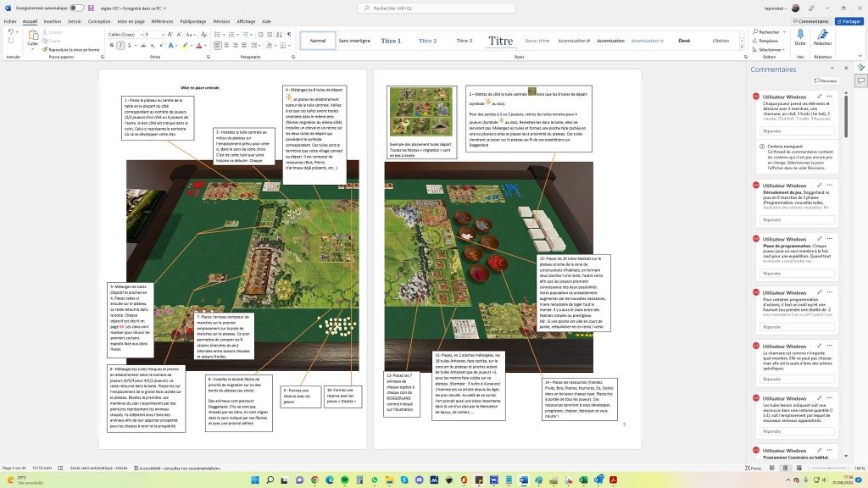
Task: Center-align the paragraph text
Action: [x=226, y=44]
